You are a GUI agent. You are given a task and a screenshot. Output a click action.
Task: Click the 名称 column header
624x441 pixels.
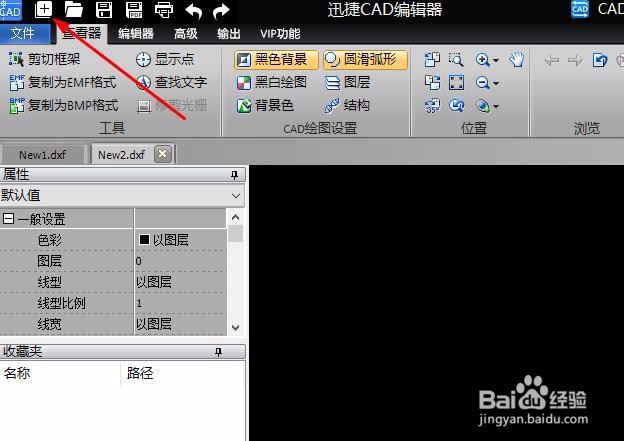[60, 373]
